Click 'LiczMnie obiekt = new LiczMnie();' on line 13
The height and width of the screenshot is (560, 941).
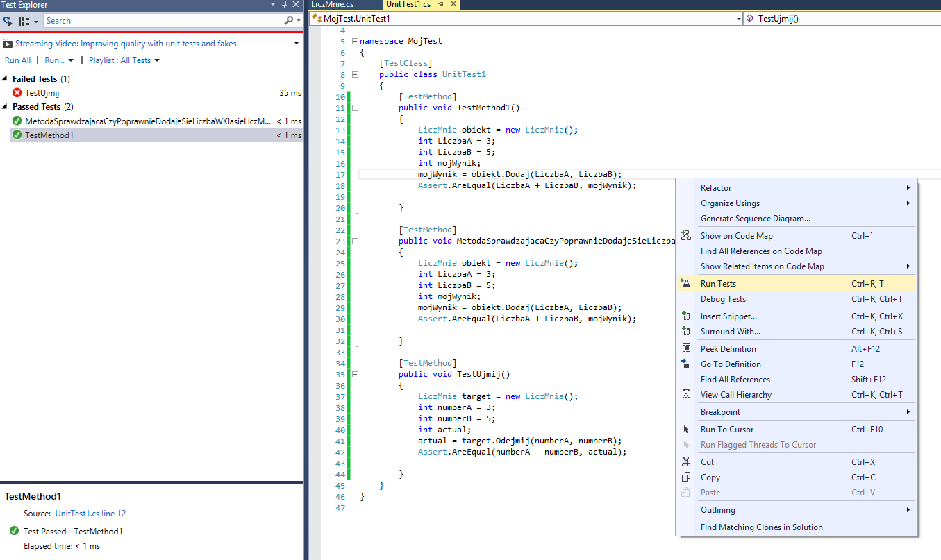point(498,130)
